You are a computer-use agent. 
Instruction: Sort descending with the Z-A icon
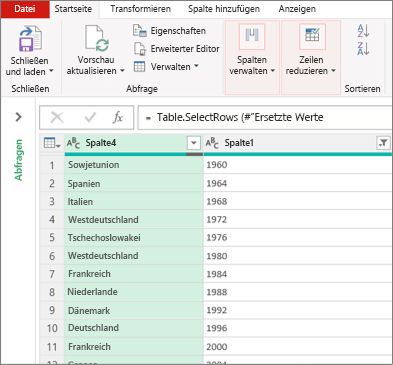(x=363, y=49)
